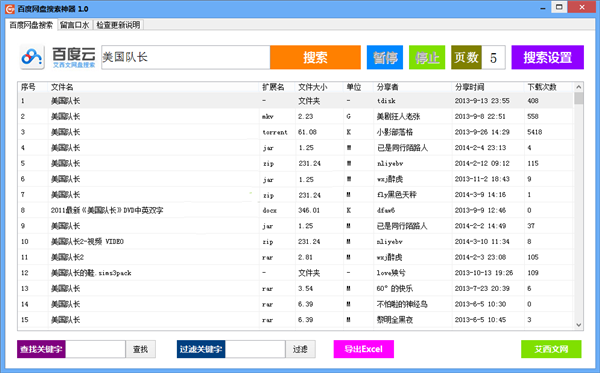Close the 百度网盘搜索神器 window
The width and height of the screenshot is (600, 373).
point(582,7)
